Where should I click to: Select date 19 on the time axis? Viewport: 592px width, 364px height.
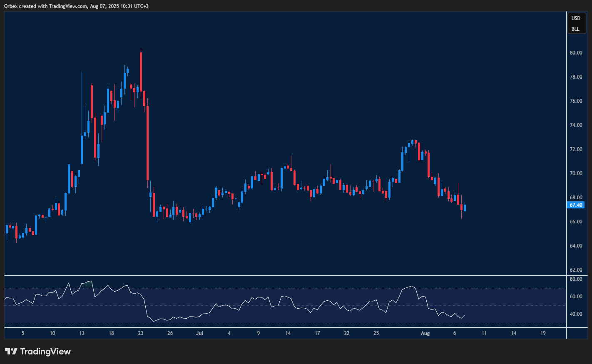(x=543, y=333)
